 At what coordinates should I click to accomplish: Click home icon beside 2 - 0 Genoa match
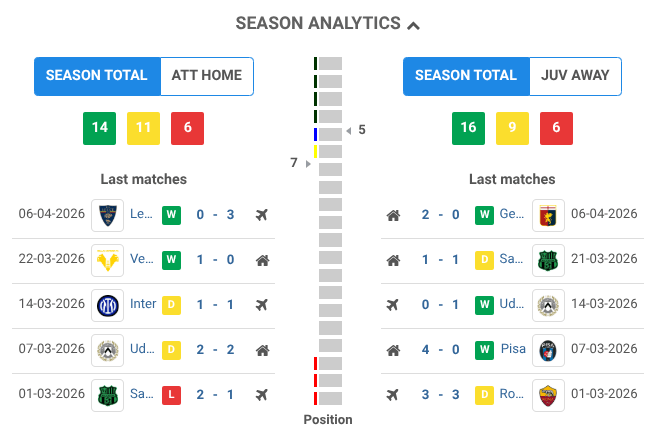(393, 215)
